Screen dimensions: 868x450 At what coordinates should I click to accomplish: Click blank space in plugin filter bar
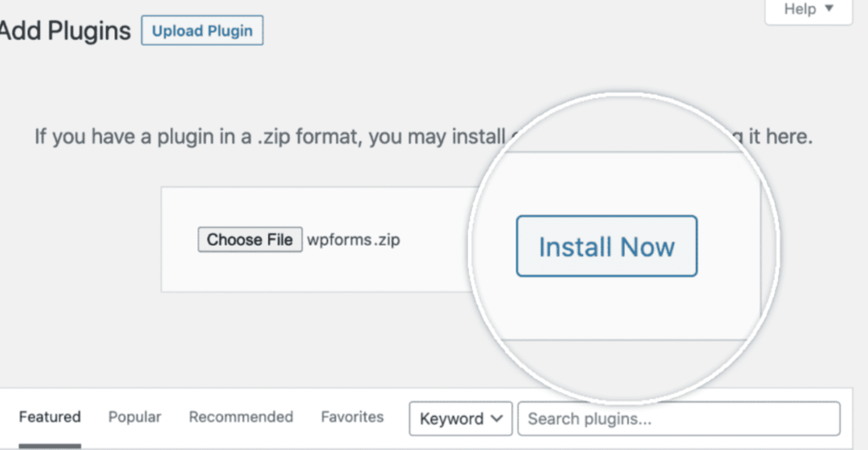coord(395,439)
